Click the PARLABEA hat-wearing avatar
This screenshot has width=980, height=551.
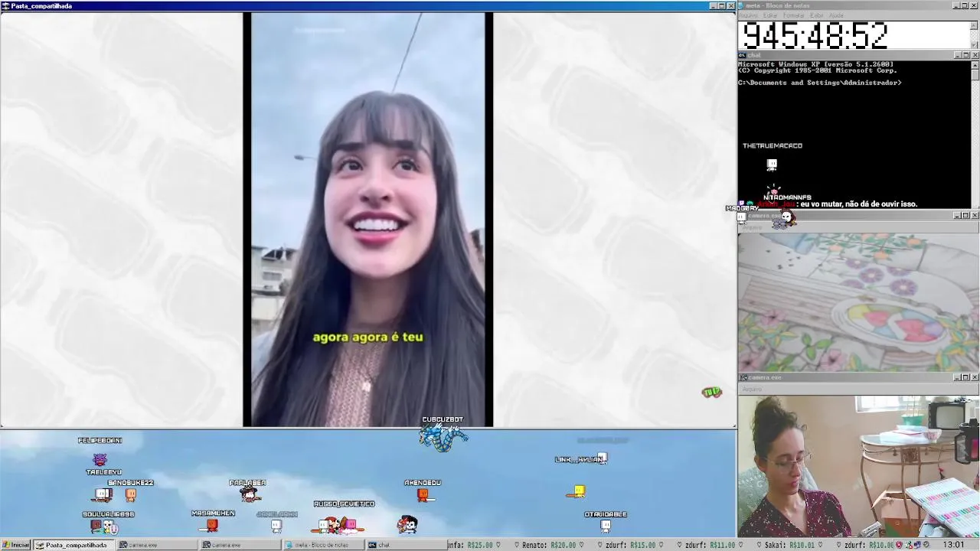249,494
